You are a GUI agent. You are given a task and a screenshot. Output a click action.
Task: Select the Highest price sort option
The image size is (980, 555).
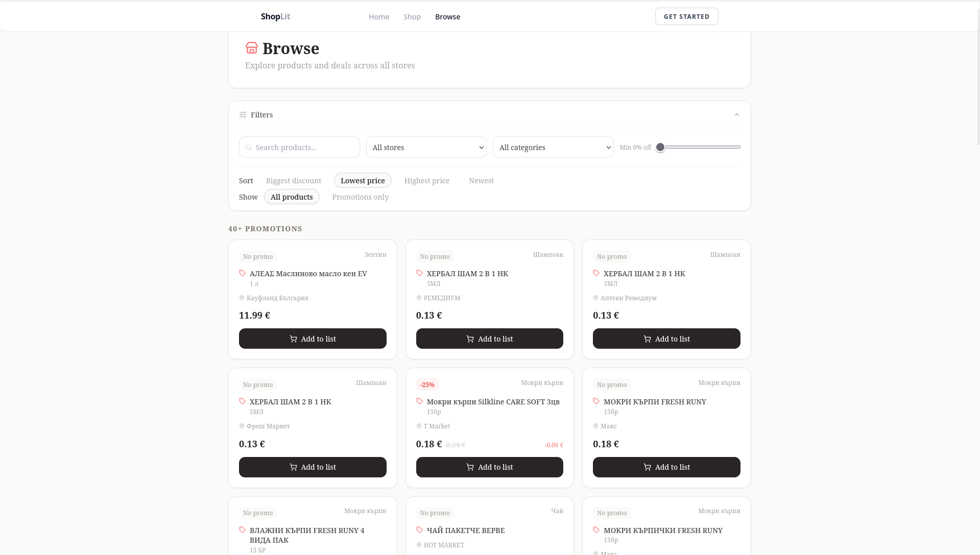point(426,181)
